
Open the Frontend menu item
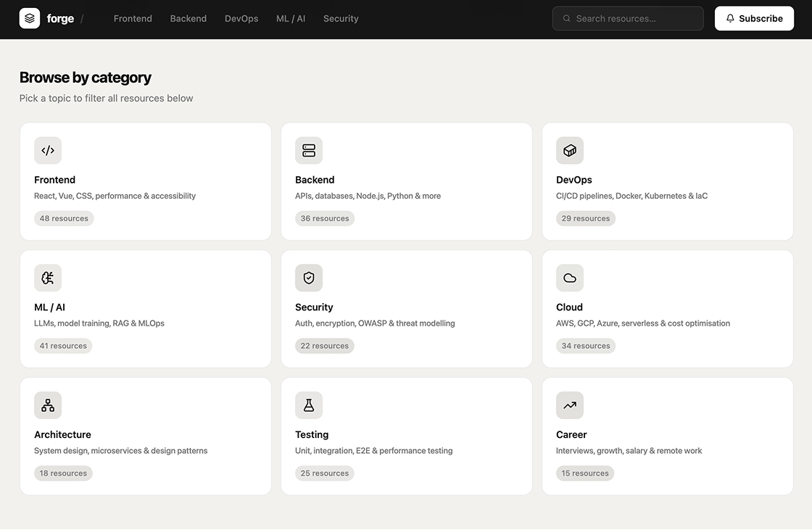point(133,18)
